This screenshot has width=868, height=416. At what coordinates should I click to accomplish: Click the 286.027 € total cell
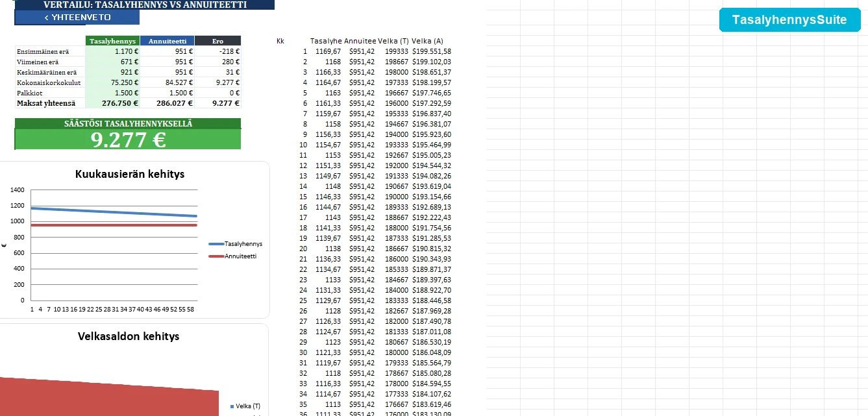tap(167, 103)
